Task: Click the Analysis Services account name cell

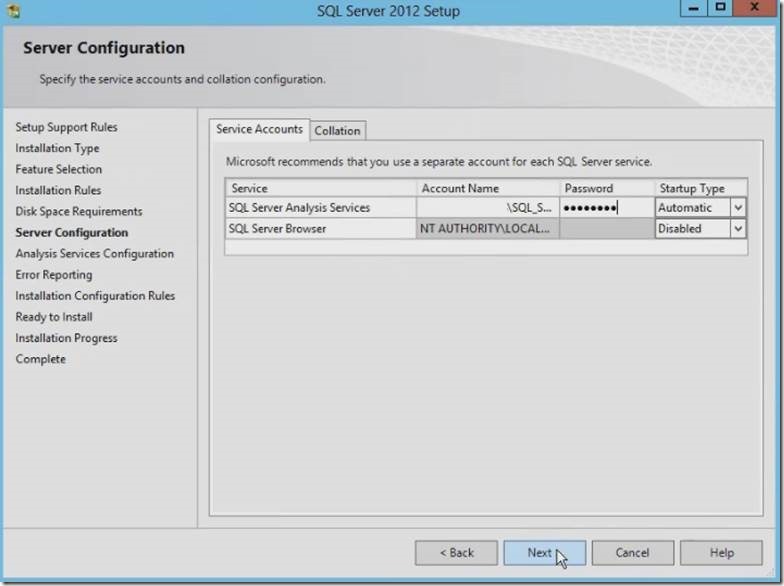Action: (x=488, y=208)
